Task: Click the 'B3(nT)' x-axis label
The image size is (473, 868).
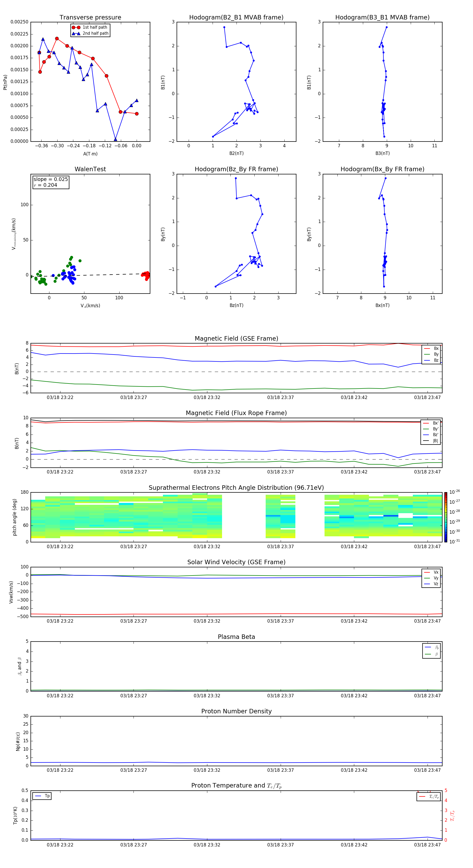Action: click(x=382, y=153)
